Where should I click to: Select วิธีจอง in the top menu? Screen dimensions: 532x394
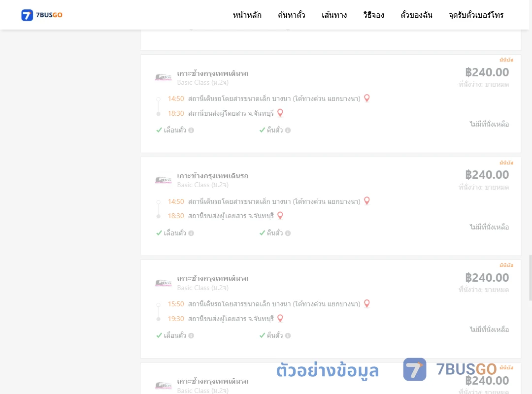373,15
